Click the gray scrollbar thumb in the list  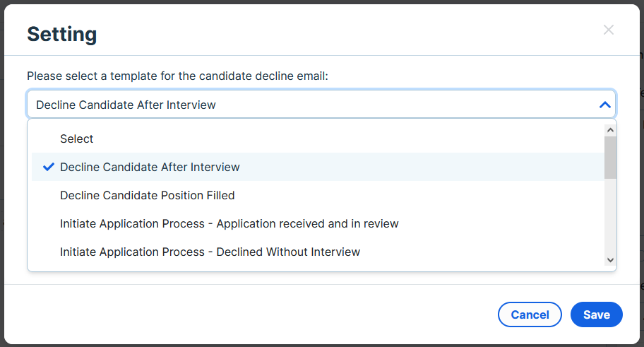(610, 158)
